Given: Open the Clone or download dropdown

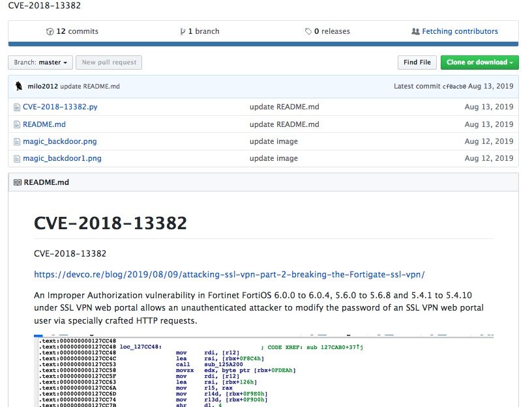Looking at the screenshot, I should click(x=479, y=63).
